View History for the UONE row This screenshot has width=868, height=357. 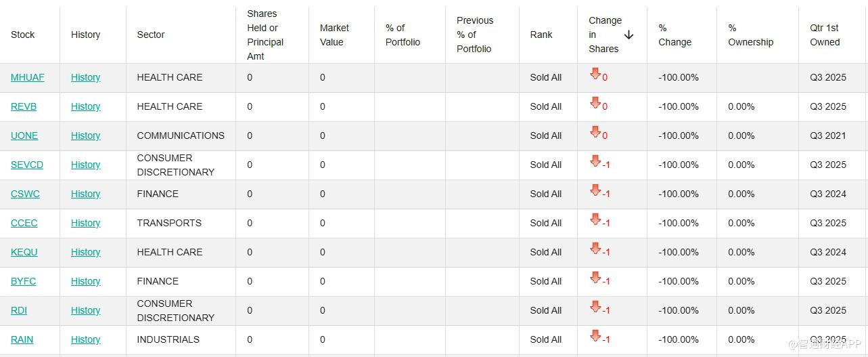pyautogui.click(x=85, y=135)
